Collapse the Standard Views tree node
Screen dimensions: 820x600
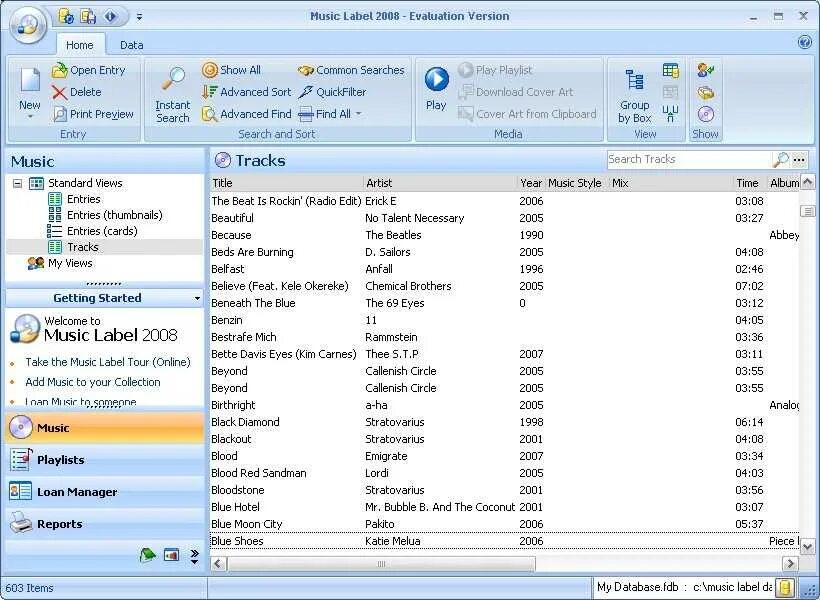click(17, 183)
